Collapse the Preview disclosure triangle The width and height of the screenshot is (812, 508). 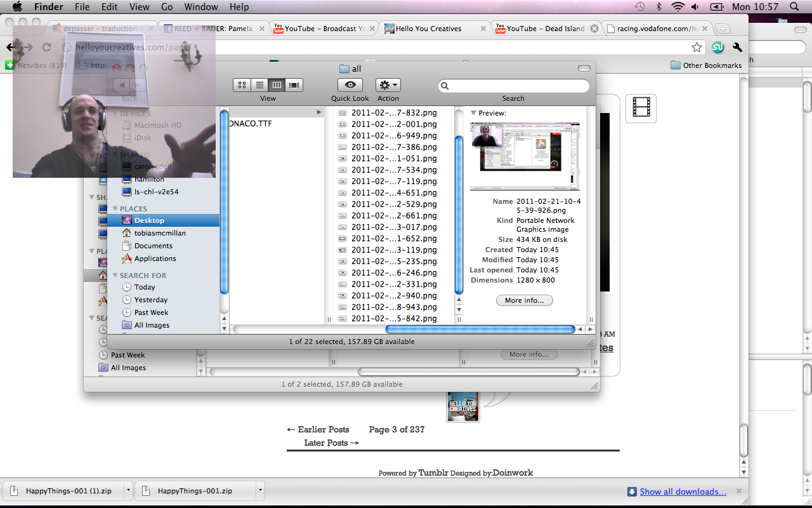(473, 113)
